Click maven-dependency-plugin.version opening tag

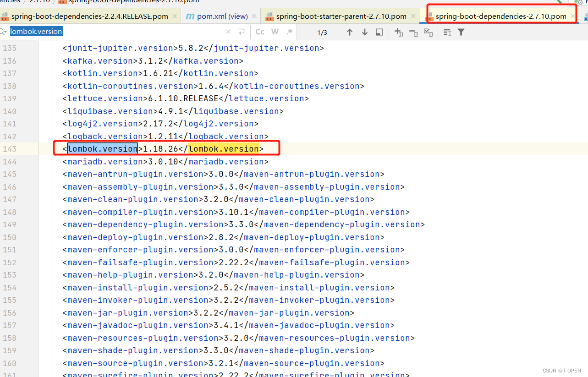pyautogui.click(x=146, y=224)
